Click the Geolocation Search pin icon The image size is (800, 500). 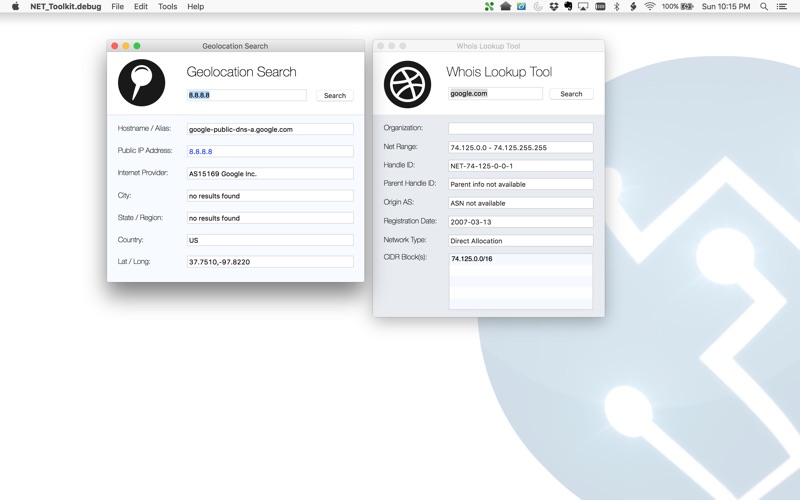pyautogui.click(x=141, y=83)
